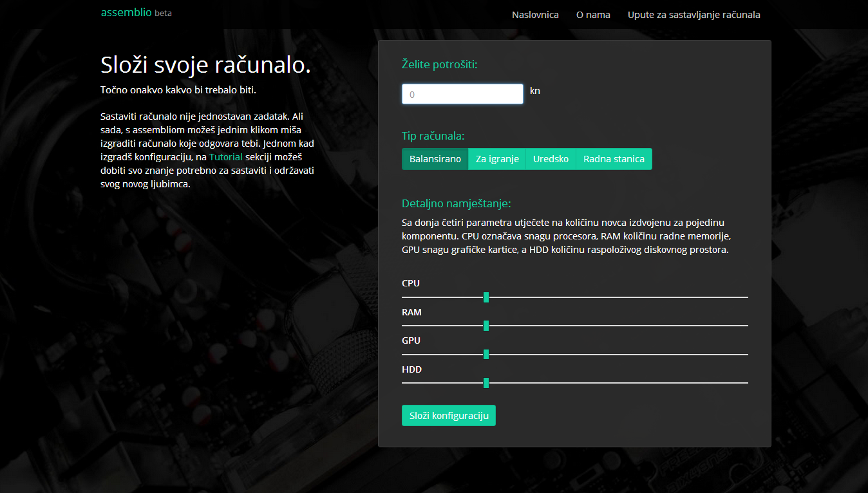
Task: Click the Detaljno namještanje heading
Action: (x=456, y=204)
